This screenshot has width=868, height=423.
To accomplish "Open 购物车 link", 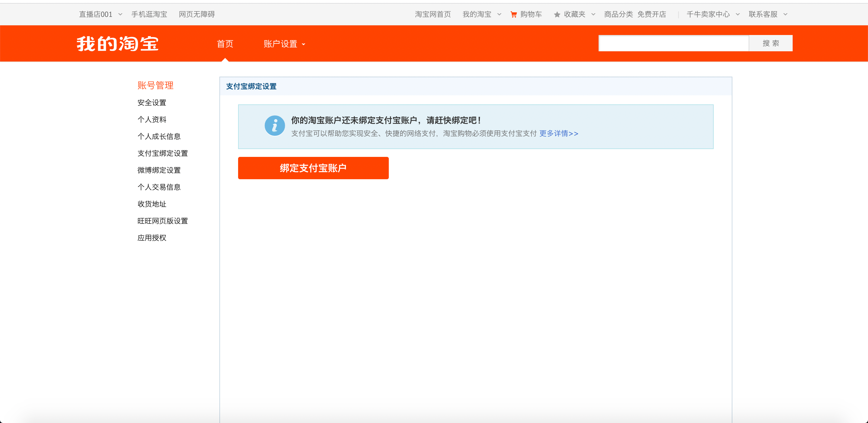I will coord(531,14).
